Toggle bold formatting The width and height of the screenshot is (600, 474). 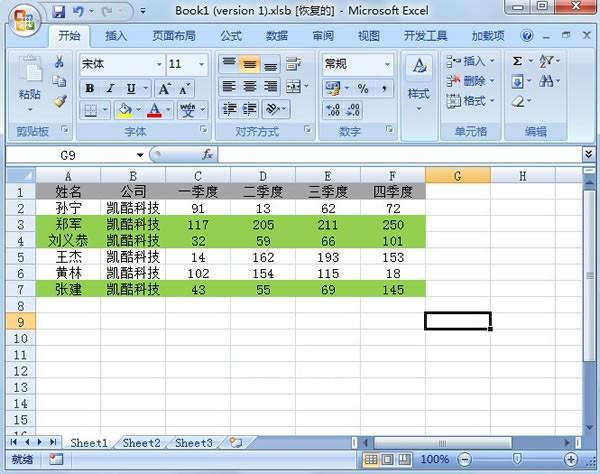[89, 88]
